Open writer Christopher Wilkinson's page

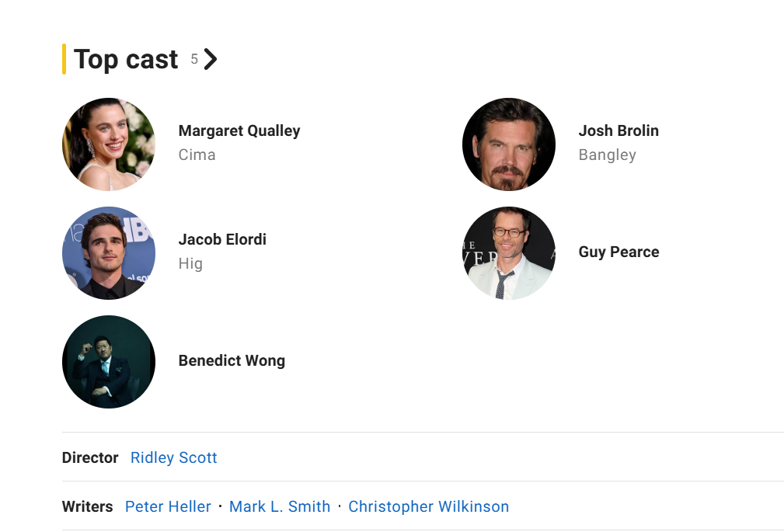(x=428, y=506)
